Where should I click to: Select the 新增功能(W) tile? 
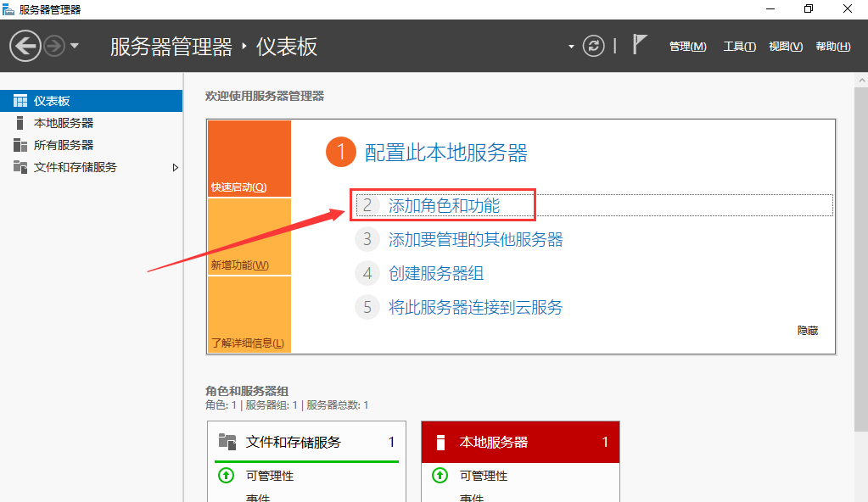(249, 237)
